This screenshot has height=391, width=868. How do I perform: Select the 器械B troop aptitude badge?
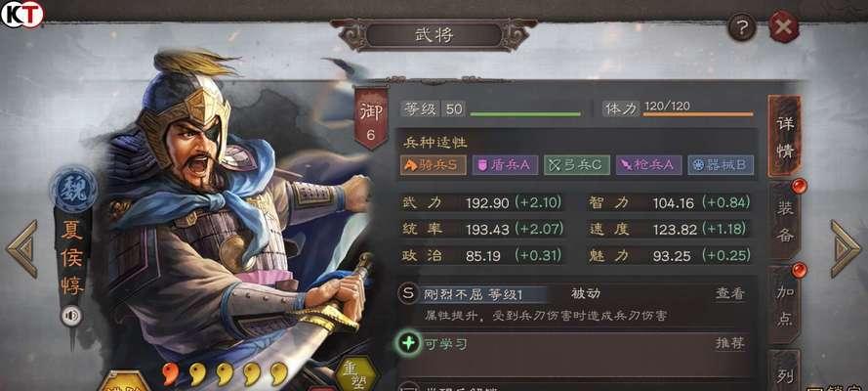(721, 165)
